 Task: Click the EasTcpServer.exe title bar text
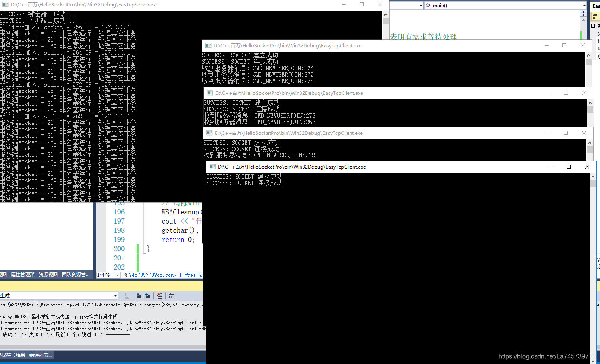(x=85, y=5)
